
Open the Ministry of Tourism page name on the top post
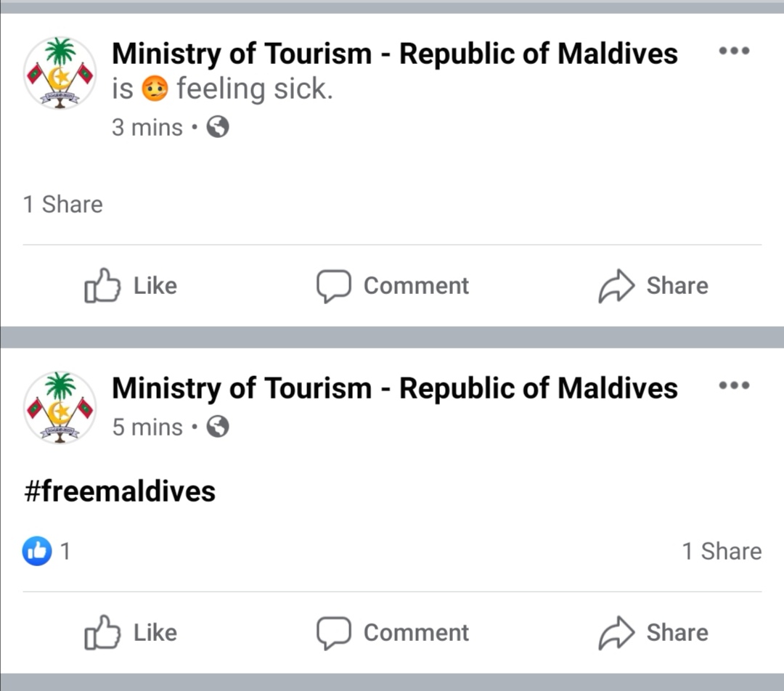pos(394,54)
